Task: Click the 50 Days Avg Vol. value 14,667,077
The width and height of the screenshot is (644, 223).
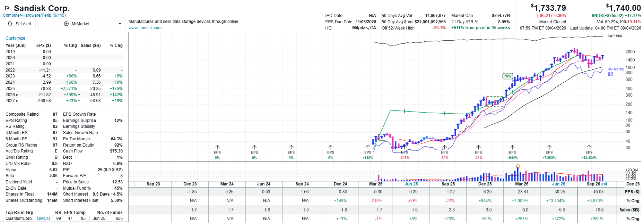Action: (435, 16)
